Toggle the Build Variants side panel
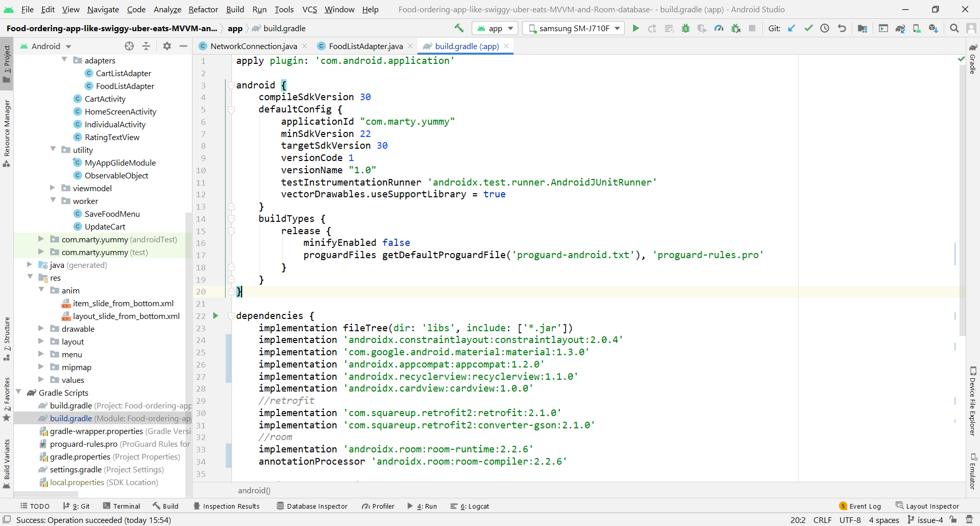 click(x=7, y=464)
